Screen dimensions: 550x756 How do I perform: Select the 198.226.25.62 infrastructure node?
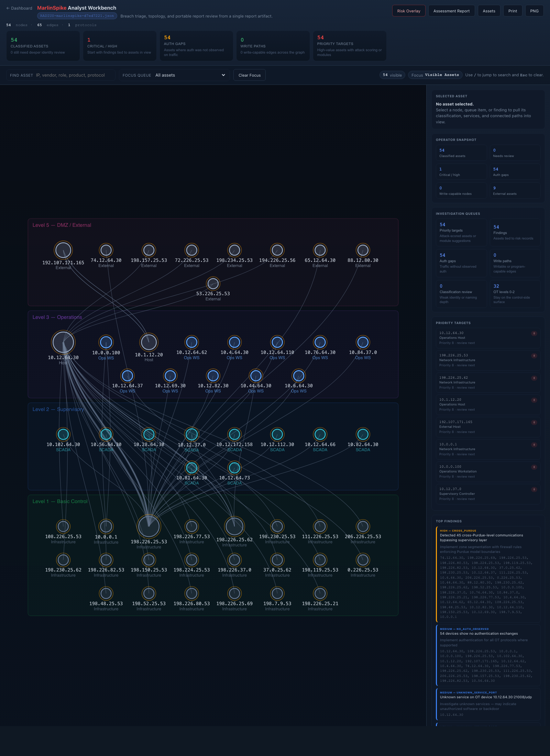(x=234, y=526)
